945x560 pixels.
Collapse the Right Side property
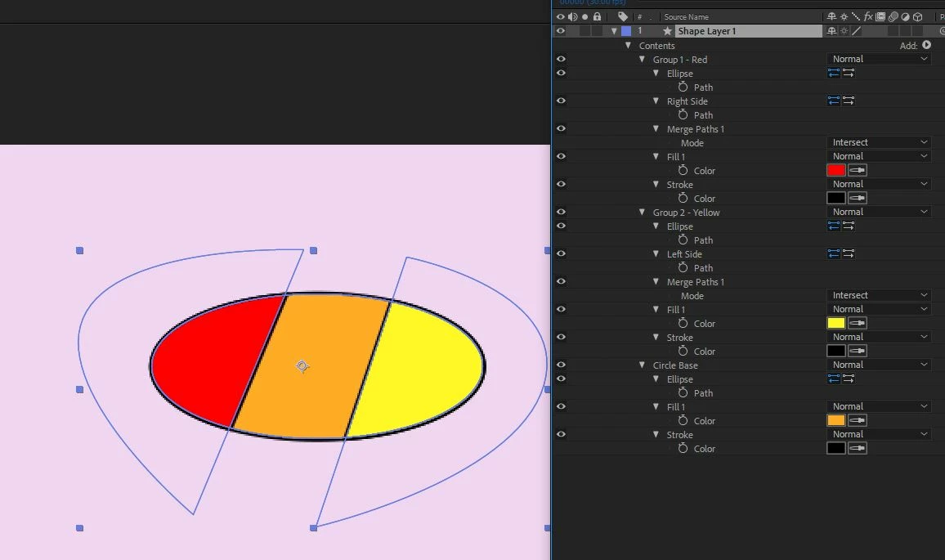[x=656, y=101]
